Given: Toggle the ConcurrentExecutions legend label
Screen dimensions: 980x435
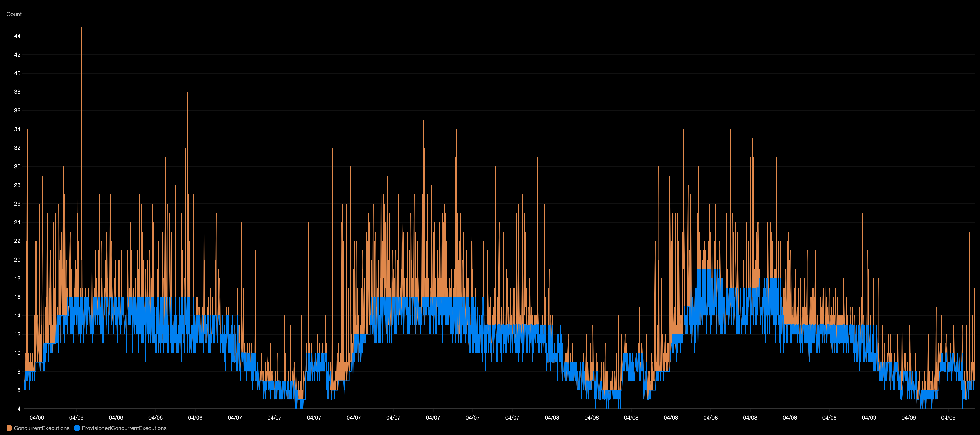Looking at the screenshot, I should pos(42,428).
